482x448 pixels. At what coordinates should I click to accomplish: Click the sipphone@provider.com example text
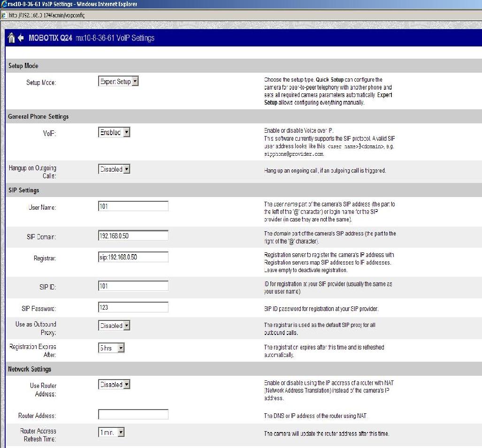click(x=294, y=154)
